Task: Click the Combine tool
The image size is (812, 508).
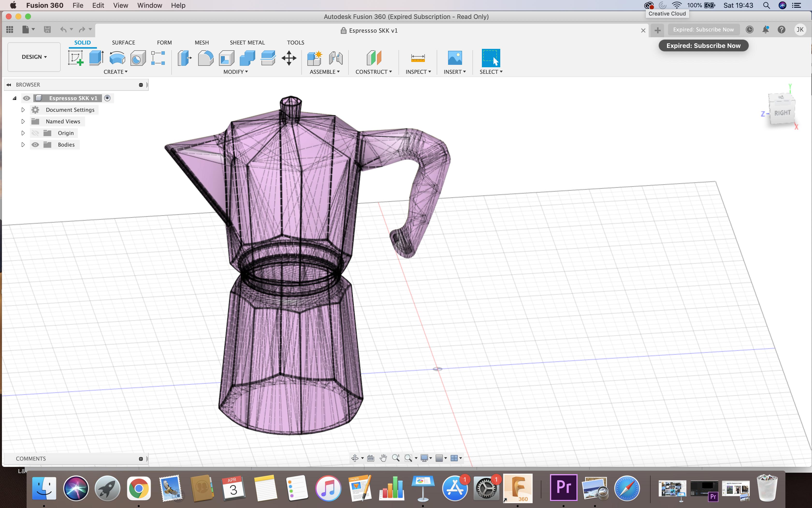Action: coord(247,58)
